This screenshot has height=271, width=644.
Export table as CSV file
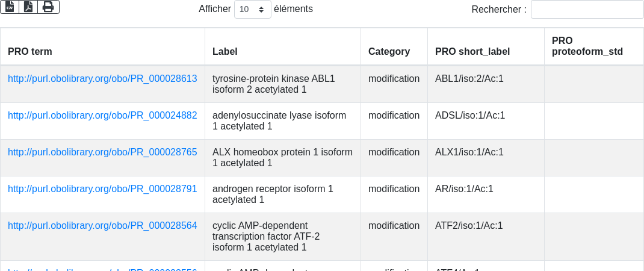coord(10,7)
